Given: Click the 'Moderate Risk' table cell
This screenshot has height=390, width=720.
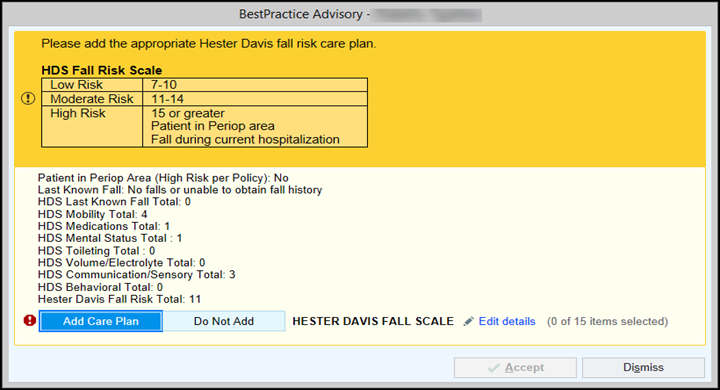Looking at the screenshot, I should [x=92, y=99].
